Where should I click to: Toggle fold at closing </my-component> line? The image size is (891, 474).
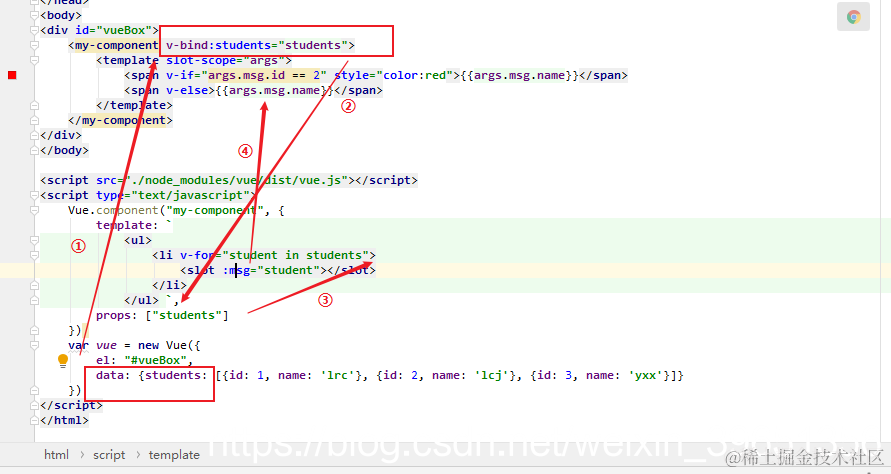click(34, 120)
